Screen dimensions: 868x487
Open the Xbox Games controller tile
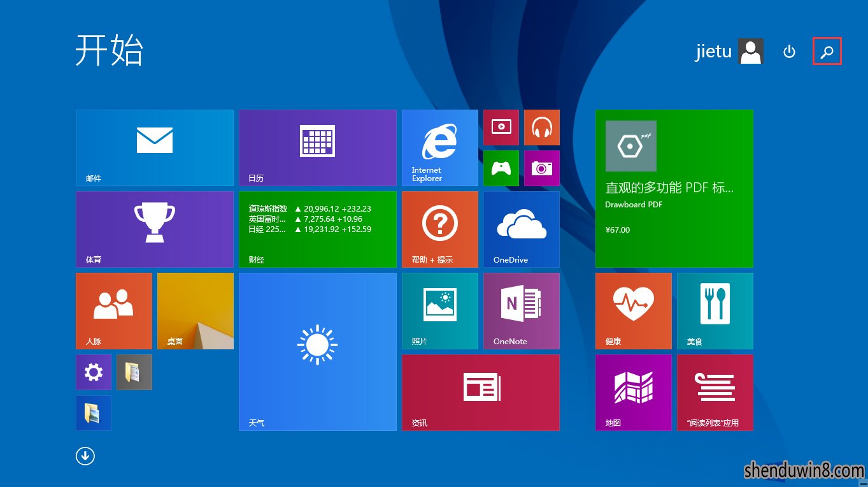(501, 168)
